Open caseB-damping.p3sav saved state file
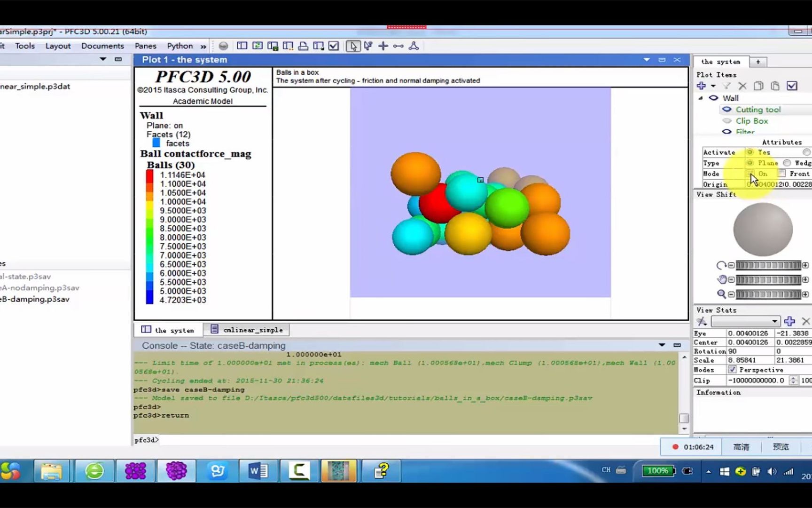Image resolution: width=812 pixels, height=508 pixels. coord(35,299)
